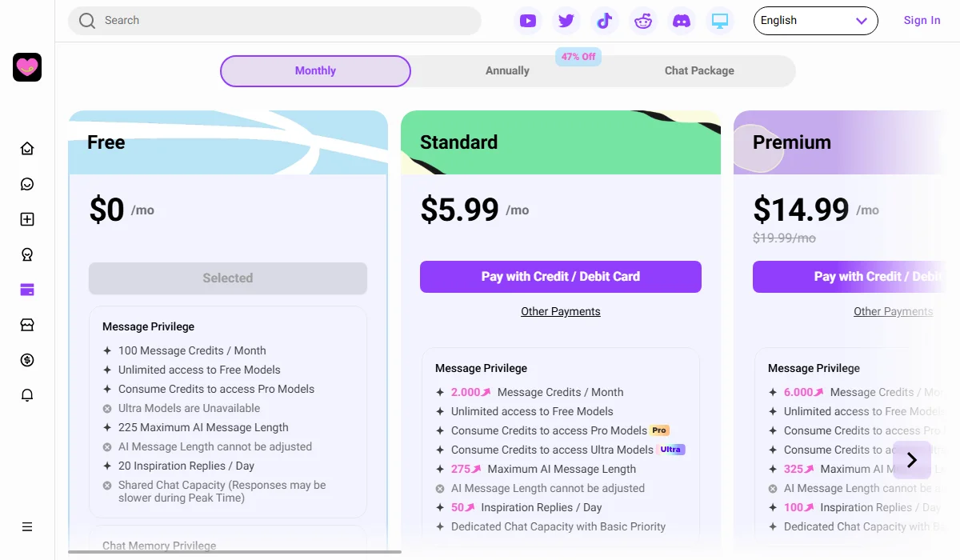Screen dimensions: 960x560
Task: Open the store icon in the sidebar
Action: tap(26, 324)
